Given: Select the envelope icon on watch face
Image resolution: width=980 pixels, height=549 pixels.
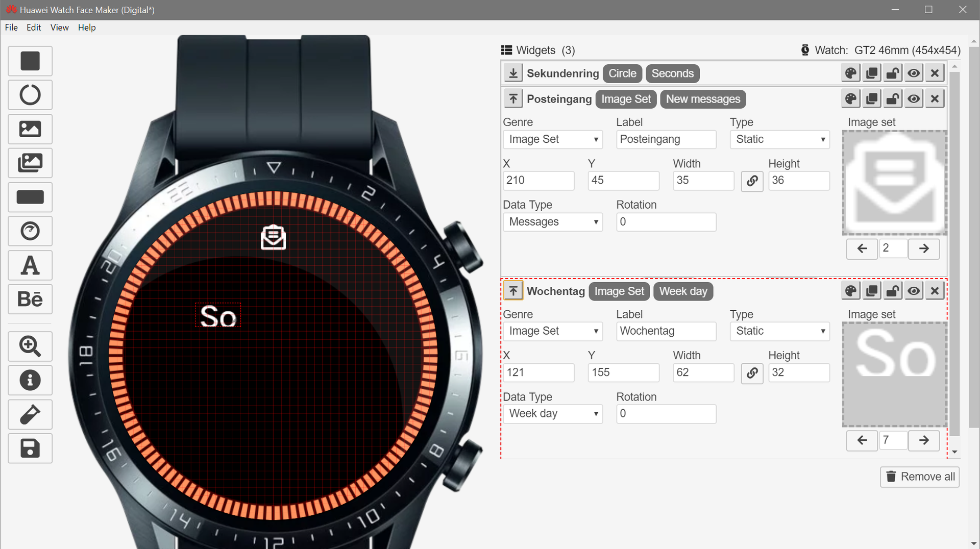Looking at the screenshot, I should click(274, 237).
